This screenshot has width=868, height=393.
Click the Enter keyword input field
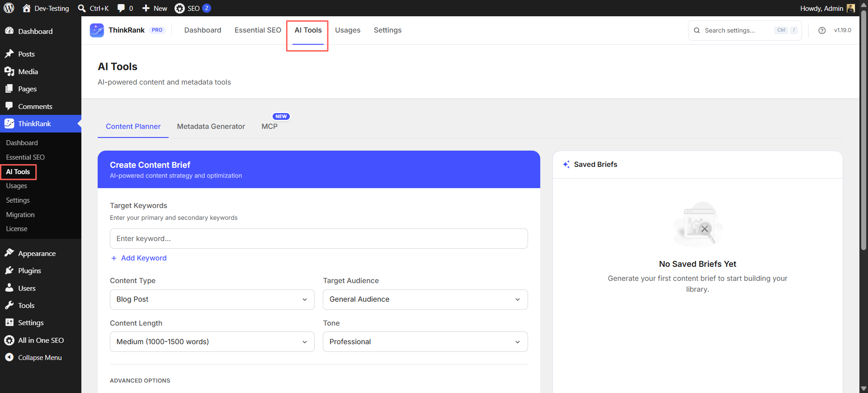pos(319,239)
